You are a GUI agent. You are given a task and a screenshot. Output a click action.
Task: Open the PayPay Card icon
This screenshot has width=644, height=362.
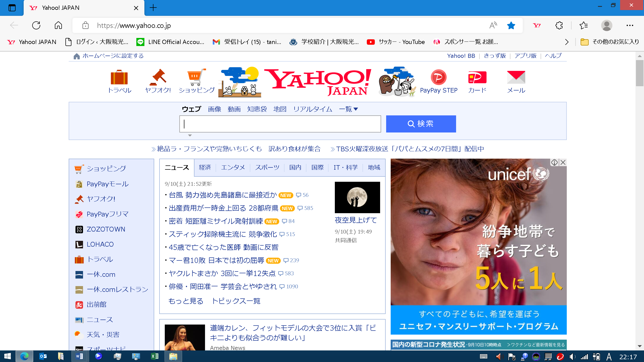coord(477,77)
